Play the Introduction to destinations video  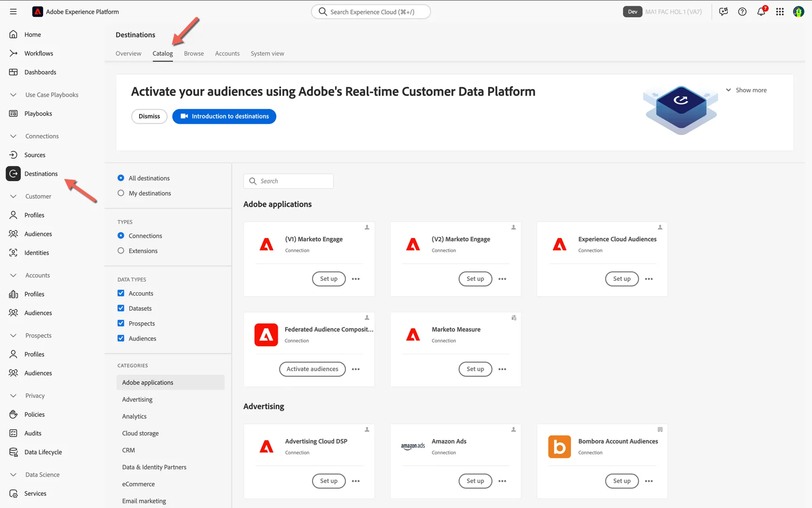[x=224, y=116]
